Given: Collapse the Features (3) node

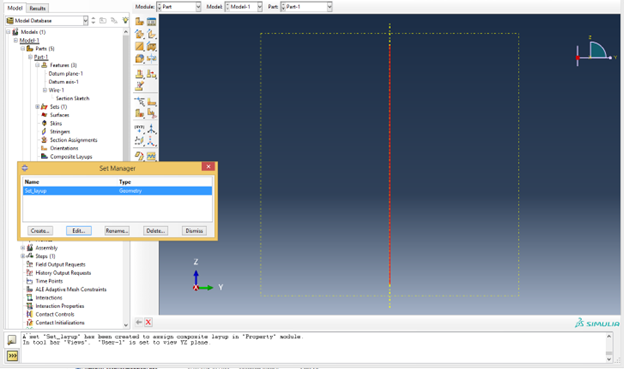Looking at the screenshot, I should tap(37, 65).
